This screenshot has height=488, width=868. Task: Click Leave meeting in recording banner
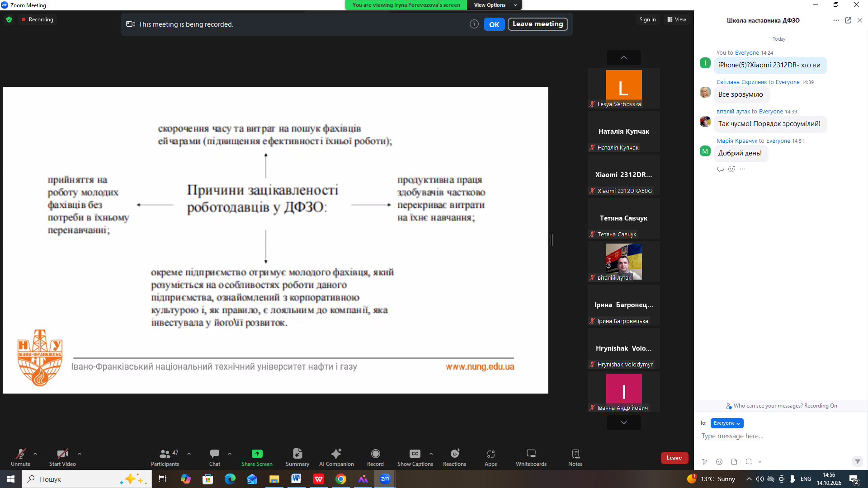[538, 24]
